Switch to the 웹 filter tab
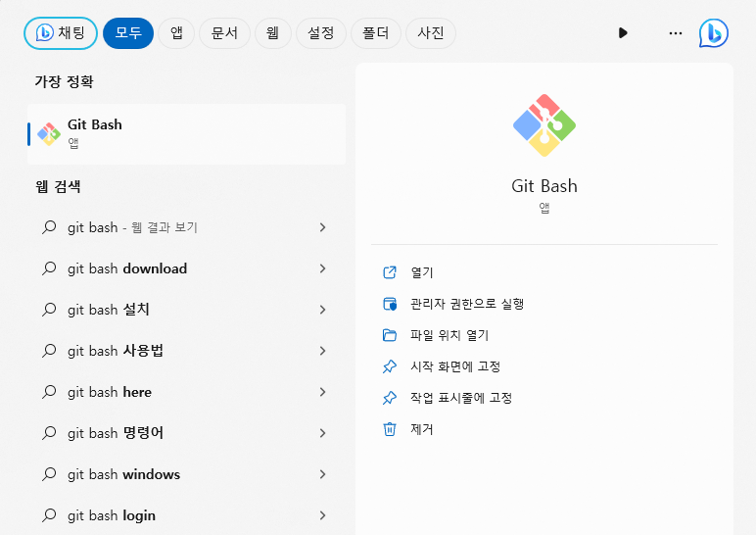756x535 pixels. (273, 33)
